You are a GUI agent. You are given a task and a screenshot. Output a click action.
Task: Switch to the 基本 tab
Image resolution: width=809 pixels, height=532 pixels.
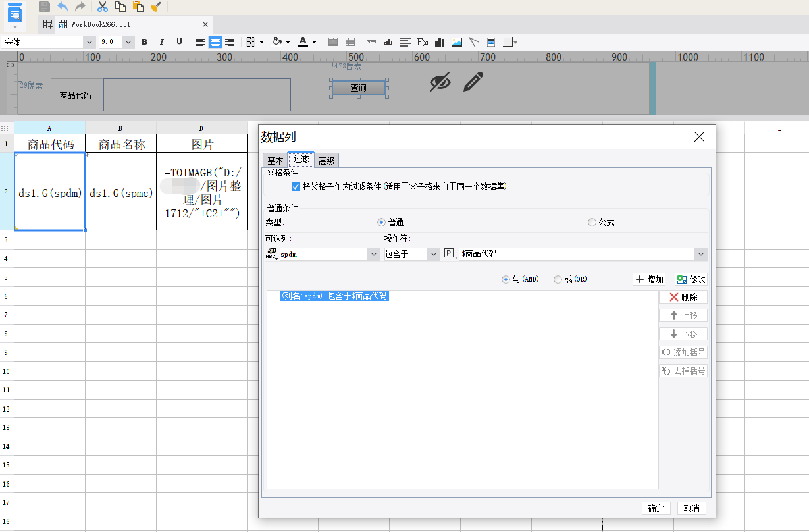point(275,161)
